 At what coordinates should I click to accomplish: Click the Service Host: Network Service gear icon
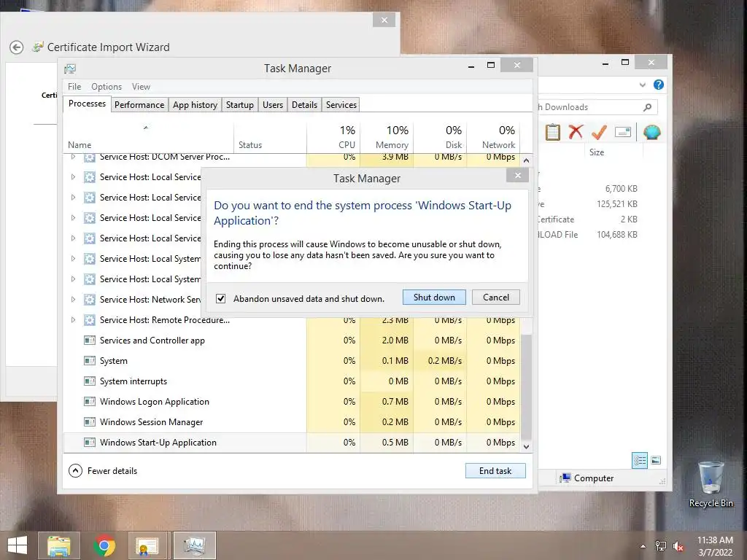[89, 300]
